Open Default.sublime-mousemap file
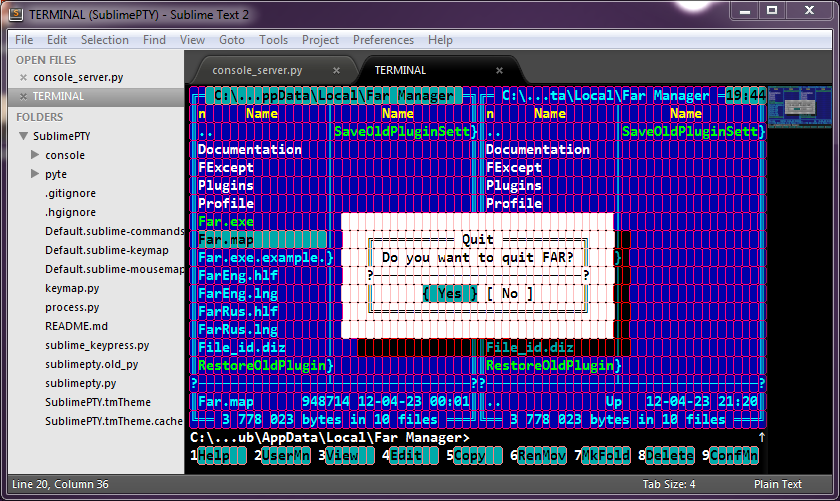Image resolution: width=840 pixels, height=501 pixels. click(x=115, y=269)
